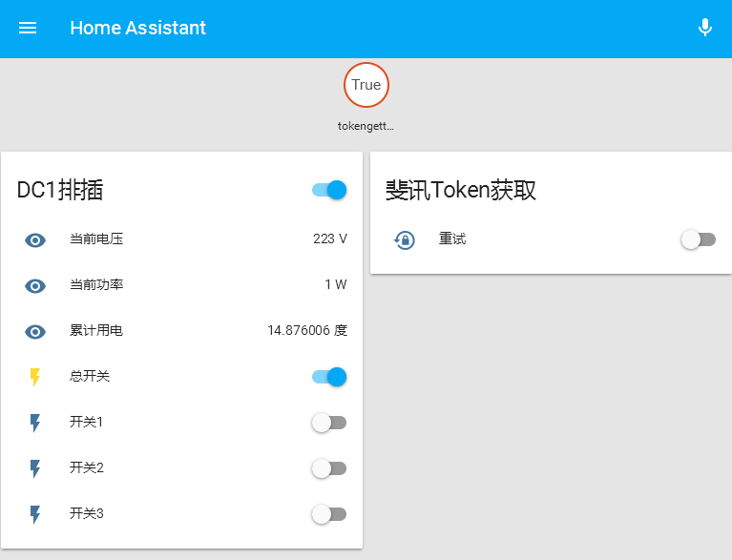732x560 pixels.
Task: Toggle the DC1排插 group switch off
Action: click(329, 190)
